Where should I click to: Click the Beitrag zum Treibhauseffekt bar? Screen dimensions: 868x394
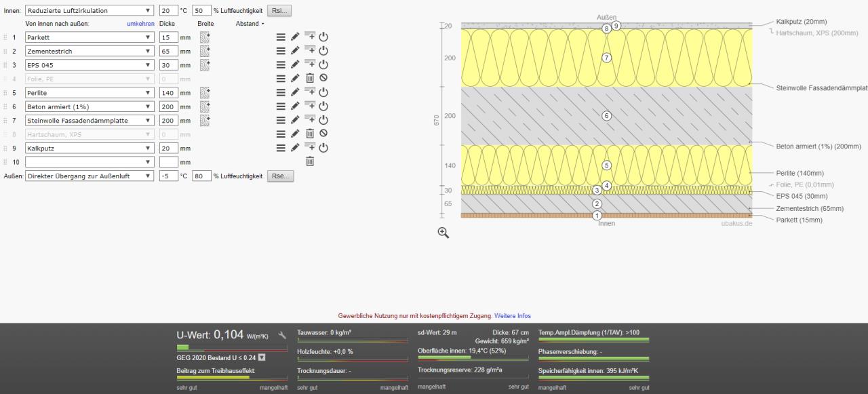231,378
